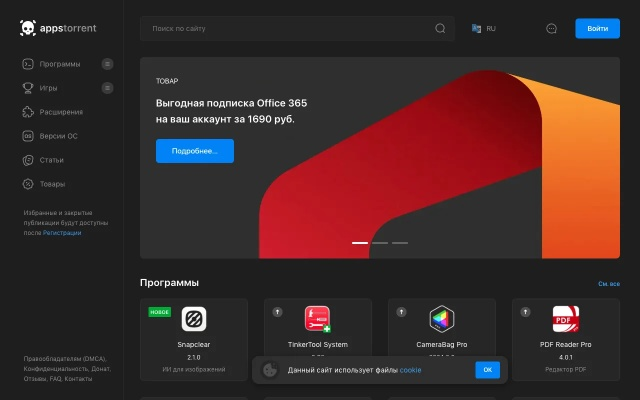Follow the Регистрации link in sidebar
The image size is (640, 400).
tap(62, 232)
